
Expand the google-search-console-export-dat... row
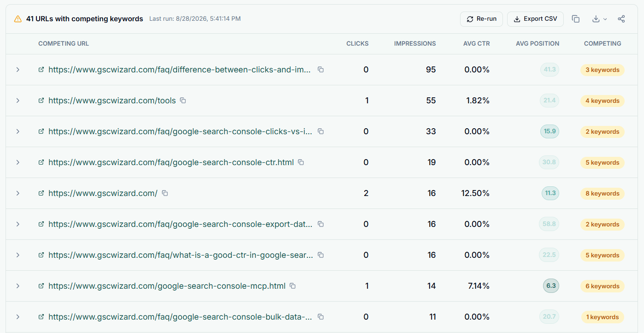pyautogui.click(x=18, y=224)
